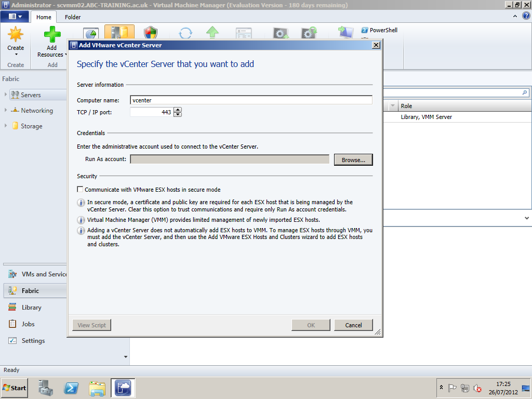Viewport: 532px width, 399px height.
Task: Open Help via the blue question mark
Action: pos(526,16)
